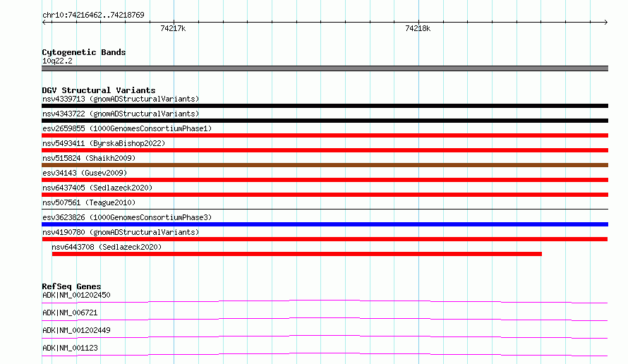Viewport: 628px width, 364px height.
Task: Click the magenta line for ADK|NM_001202449
Action: tap(325, 336)
